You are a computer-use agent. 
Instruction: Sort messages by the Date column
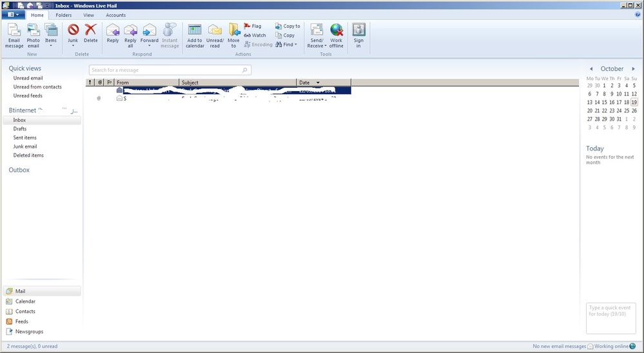pyautogui.click(x=324, y=83)
